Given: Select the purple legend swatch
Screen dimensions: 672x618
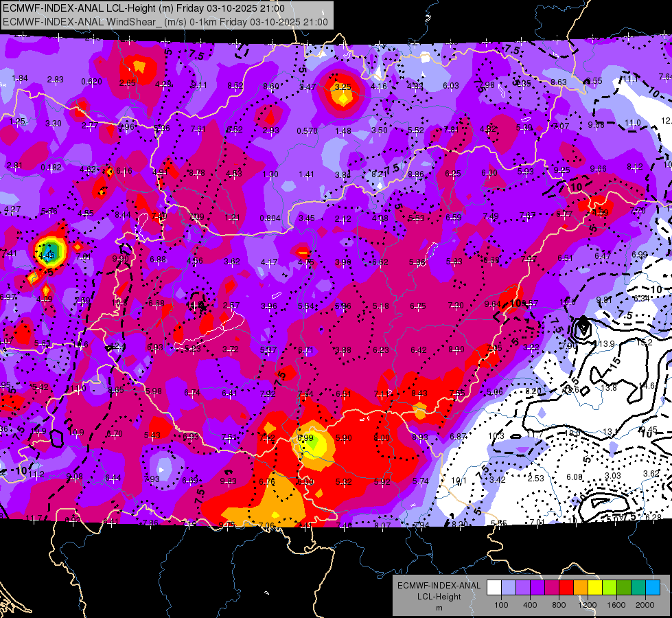Looking at the screenshot, I should click(537, 588).
